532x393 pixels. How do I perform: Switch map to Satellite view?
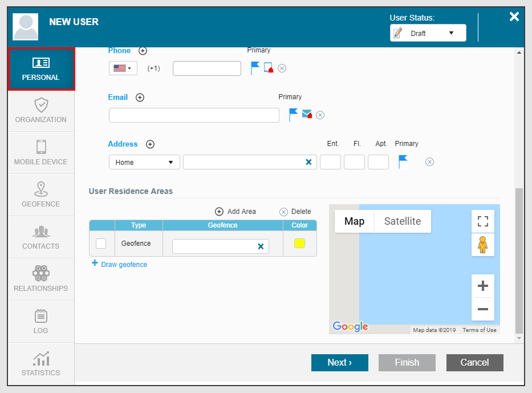tap(402, 221)
